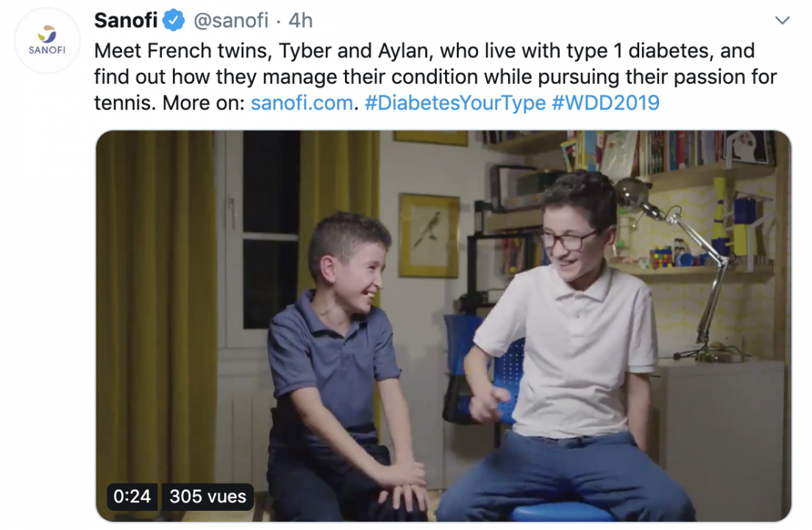Open the #DiabetesYourType hashtag
The width and height of the screenshot is (812, 530).
tap(455, 102)
